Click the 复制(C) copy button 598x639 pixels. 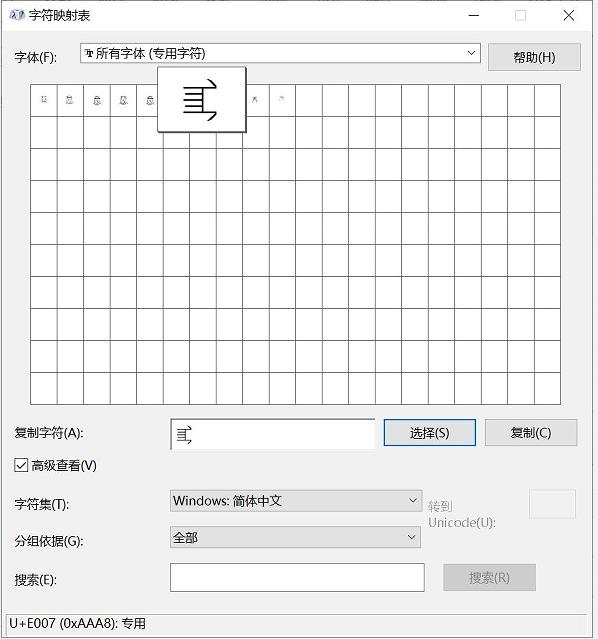point(531,432)
